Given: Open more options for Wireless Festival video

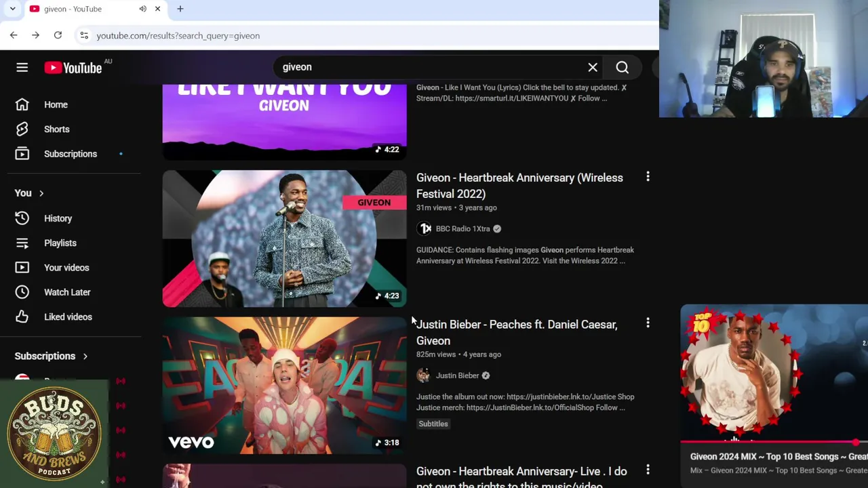Looking at the screenshot, I should 648,177.
